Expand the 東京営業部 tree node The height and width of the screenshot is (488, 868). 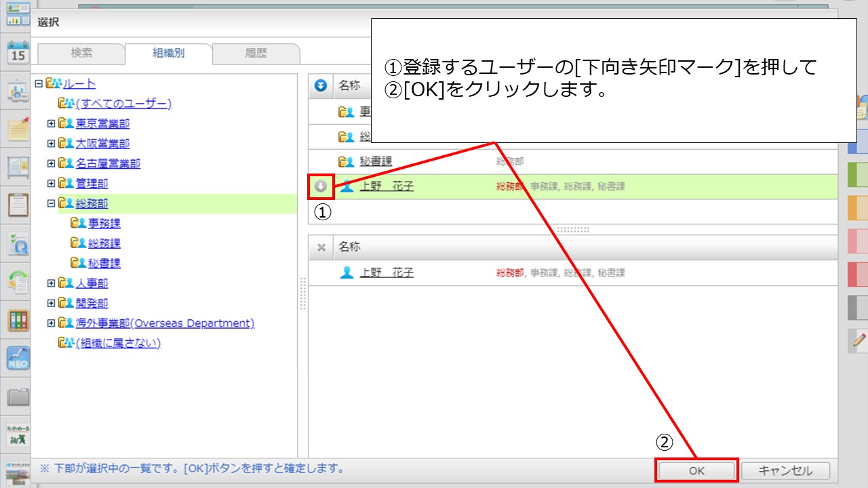tap(51, 124)
